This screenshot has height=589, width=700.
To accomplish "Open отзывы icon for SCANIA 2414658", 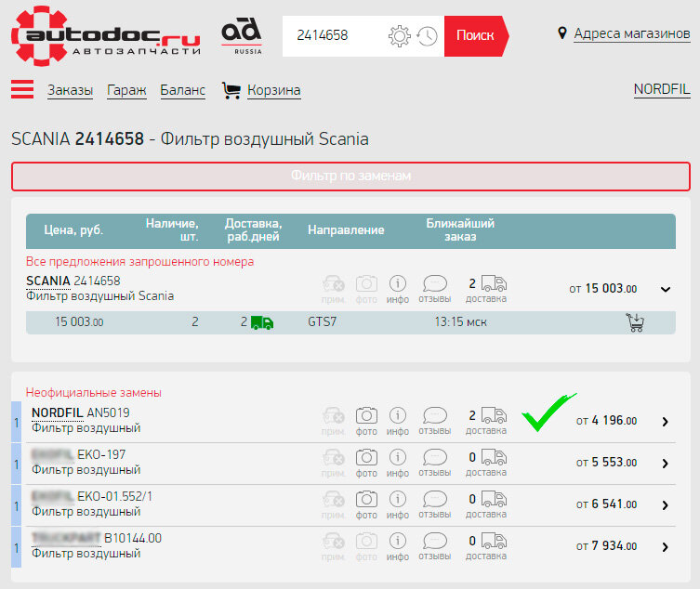I will click(435, 289).
